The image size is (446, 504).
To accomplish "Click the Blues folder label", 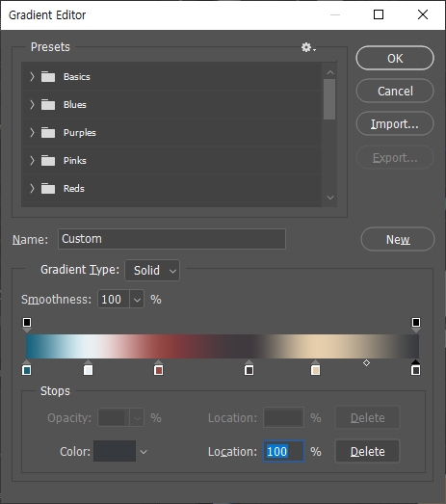I will pyautogui.click(x=75, y=105).
